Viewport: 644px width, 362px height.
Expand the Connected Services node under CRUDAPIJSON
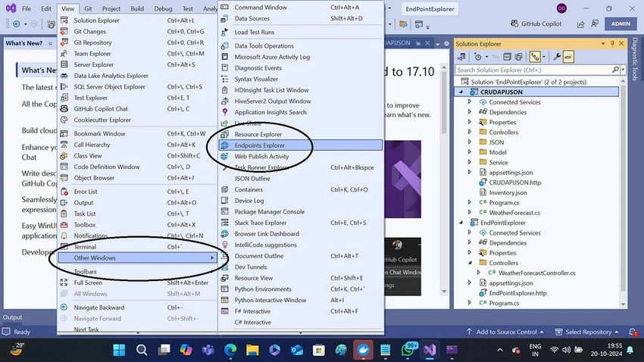(470, 101)
